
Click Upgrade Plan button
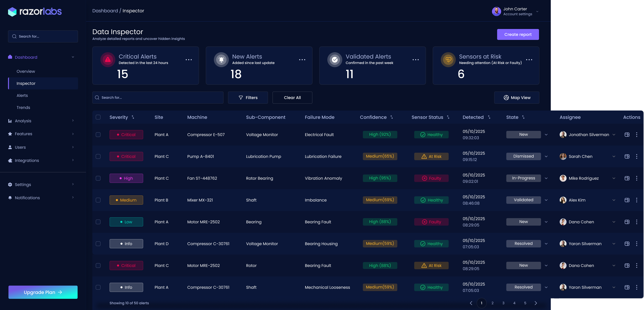[43, 292]
